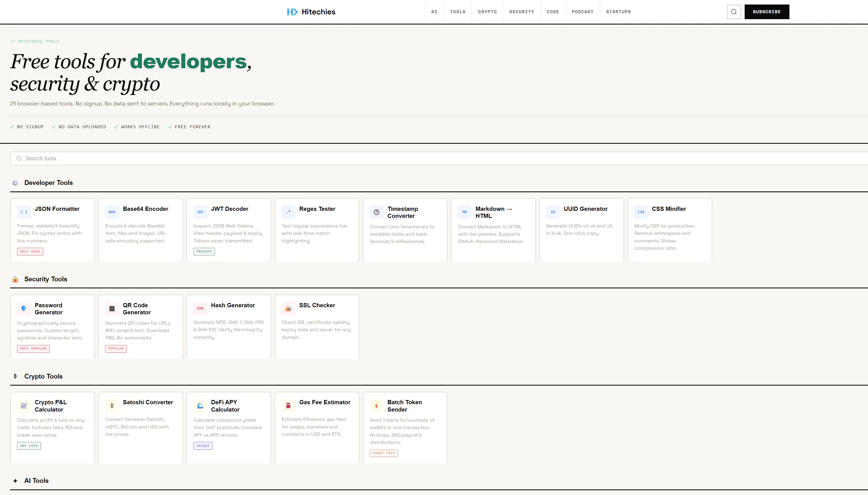Click the padlock icon beside Security Tools
Image resolution: width=868 pixels, height=495 pixels.
(x=15, y=279)
